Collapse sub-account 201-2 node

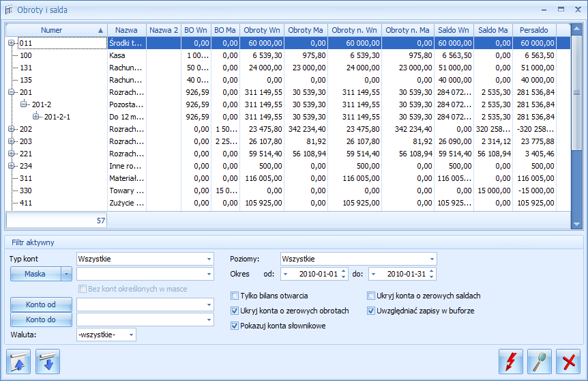pos(24,104)
